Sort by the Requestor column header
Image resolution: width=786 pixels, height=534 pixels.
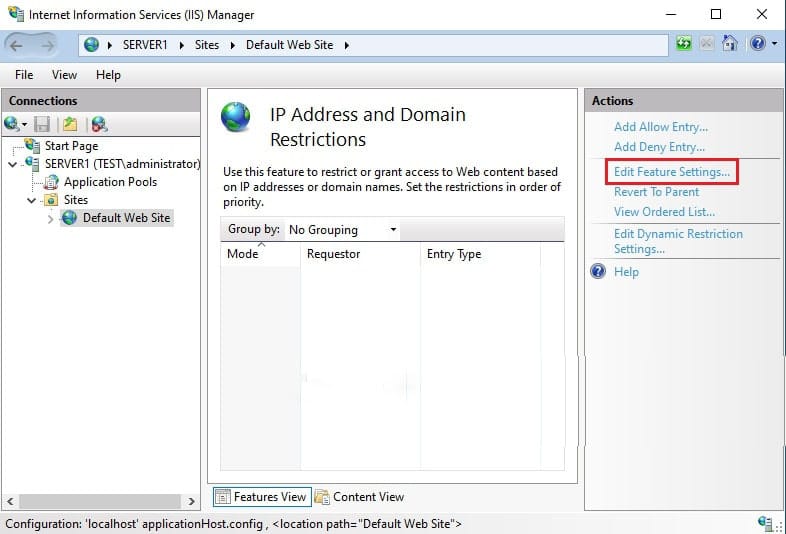pyautogui.click(x=360, y=254)
